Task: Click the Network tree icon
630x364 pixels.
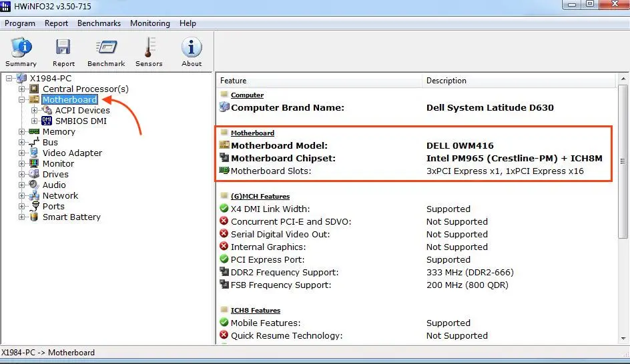Action: [34, 195]
